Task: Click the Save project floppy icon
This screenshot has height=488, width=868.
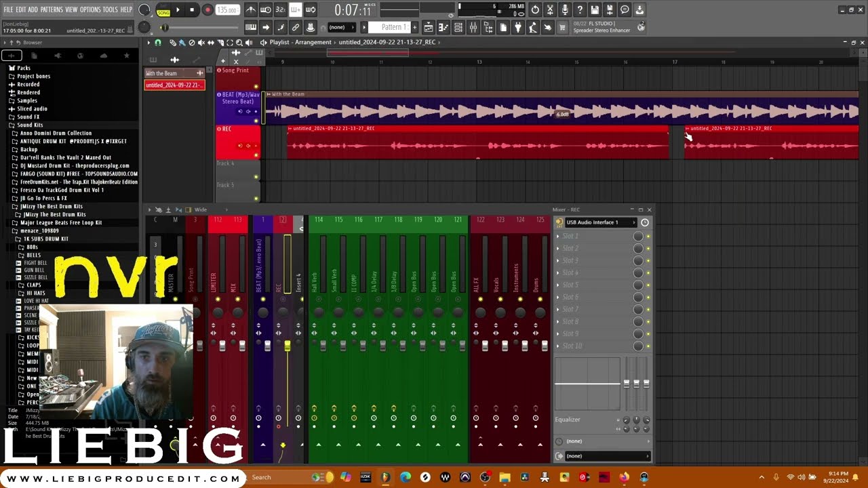Action: click(595, 10)
